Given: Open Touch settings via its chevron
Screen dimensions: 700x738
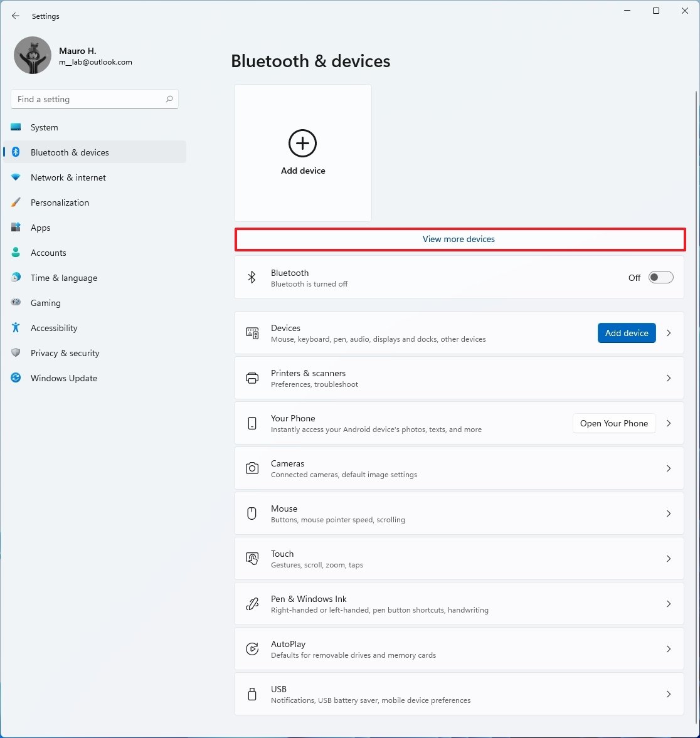Looking at the screenshot, I should point(669,559).
